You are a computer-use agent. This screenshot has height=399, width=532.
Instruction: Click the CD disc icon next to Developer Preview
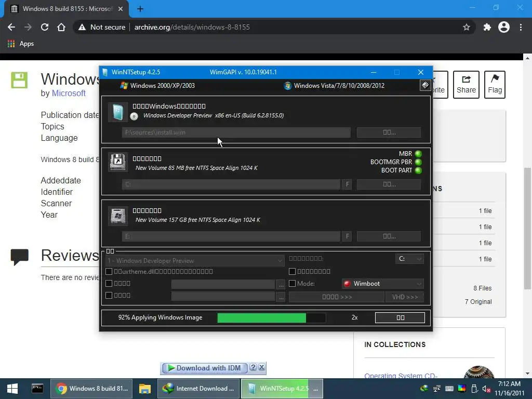pyautogui.click(x=134, y=116)
